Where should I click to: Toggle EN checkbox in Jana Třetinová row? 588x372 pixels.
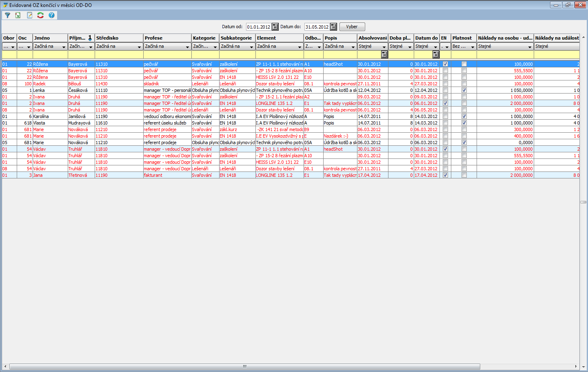pyautogui.click(x=445, y=175)
